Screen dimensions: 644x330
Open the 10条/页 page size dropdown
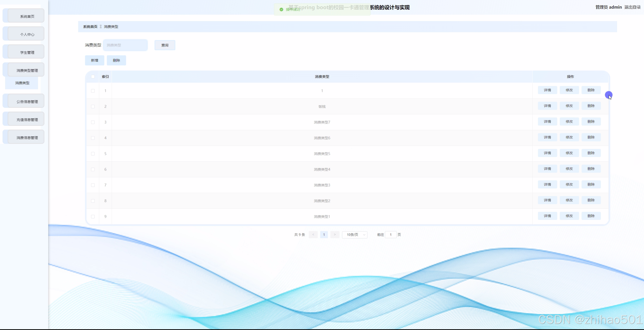coord(354,235)
